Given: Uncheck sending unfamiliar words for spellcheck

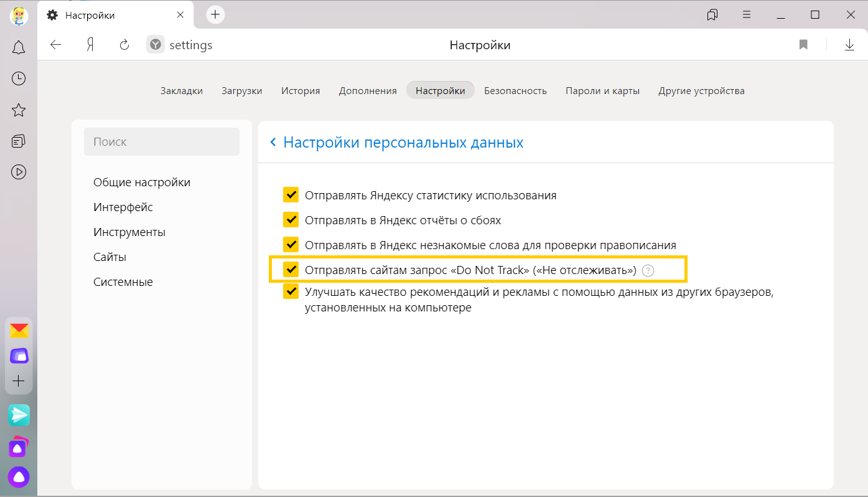Looking at the screenshot, I should (x=291, y=245).
